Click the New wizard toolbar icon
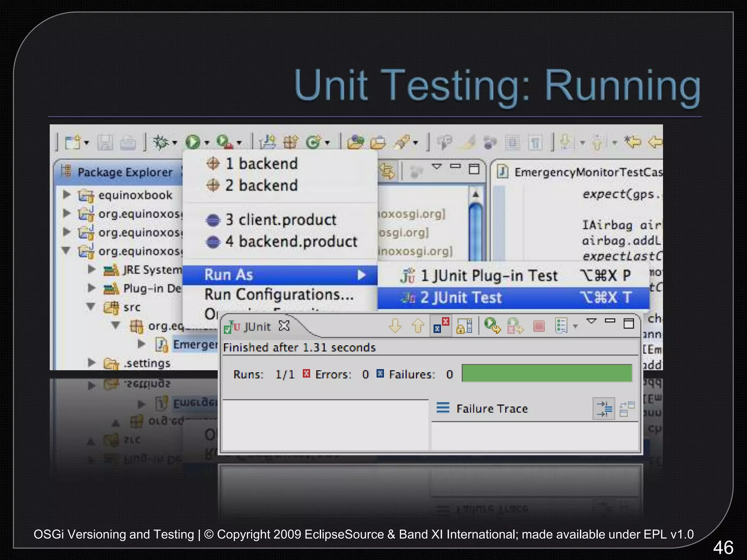Screen dimensions: 747x560 pos(72,142)
